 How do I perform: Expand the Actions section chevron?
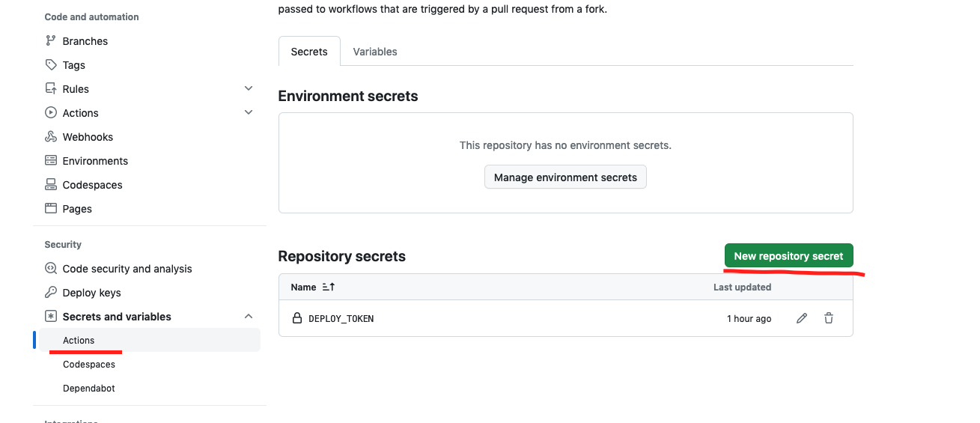(249, 112)
